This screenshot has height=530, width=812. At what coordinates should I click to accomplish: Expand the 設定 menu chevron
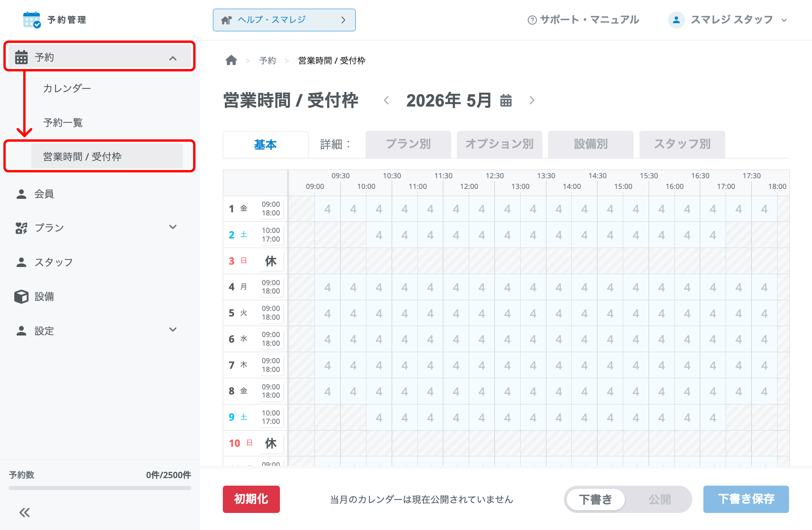[173, 330]
